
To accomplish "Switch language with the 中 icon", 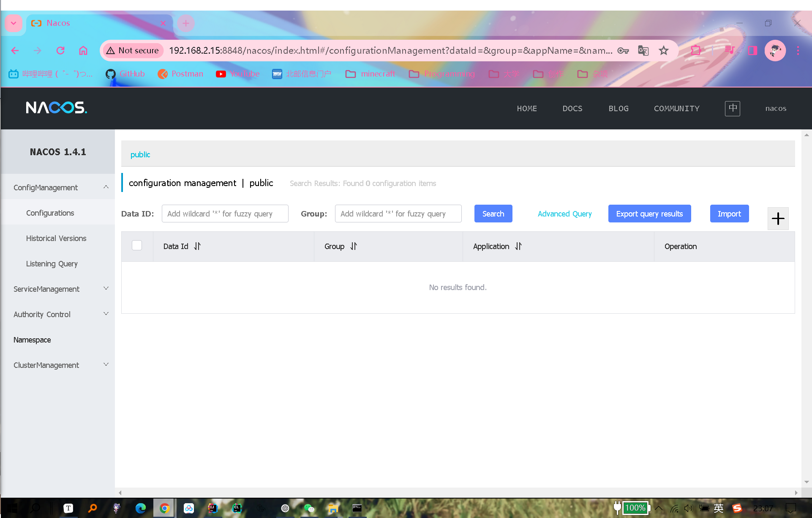I will pyautogui.click(x=733, y=108).
